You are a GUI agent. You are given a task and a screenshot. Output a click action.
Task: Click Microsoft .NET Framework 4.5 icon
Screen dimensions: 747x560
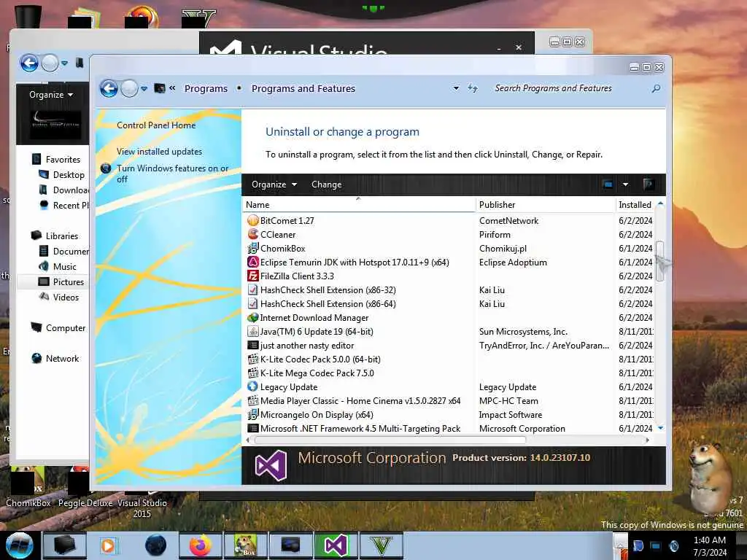tap(253, 428)
